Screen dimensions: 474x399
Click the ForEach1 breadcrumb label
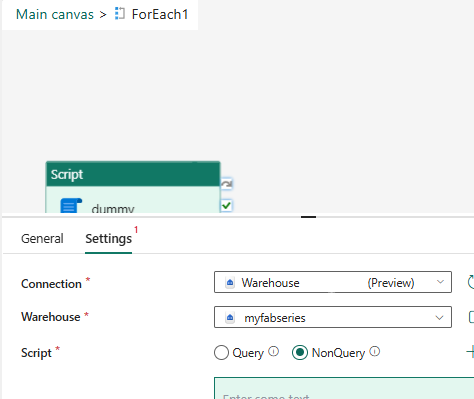[x=160, y=14]
